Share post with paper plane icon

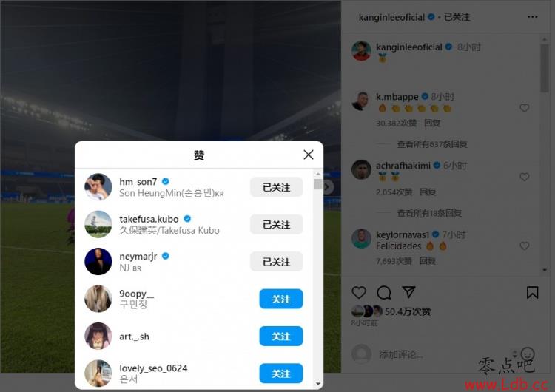(x=408, y=292)
